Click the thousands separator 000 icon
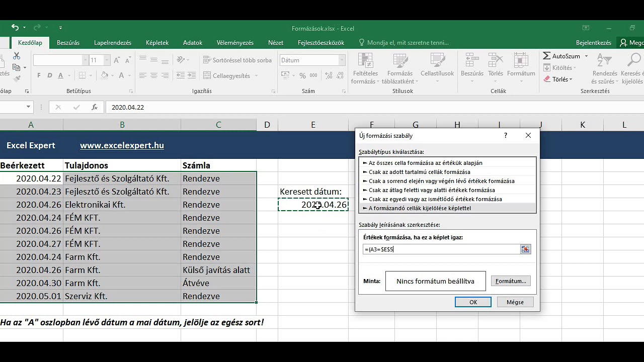The image size is (644, 362). [x=313, y=76]
